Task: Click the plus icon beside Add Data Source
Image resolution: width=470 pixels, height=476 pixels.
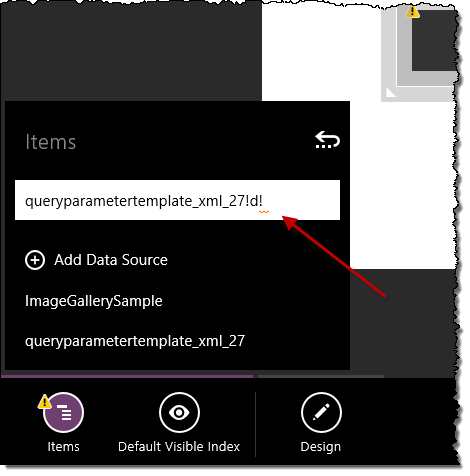Action: click(x=35, y=260)
